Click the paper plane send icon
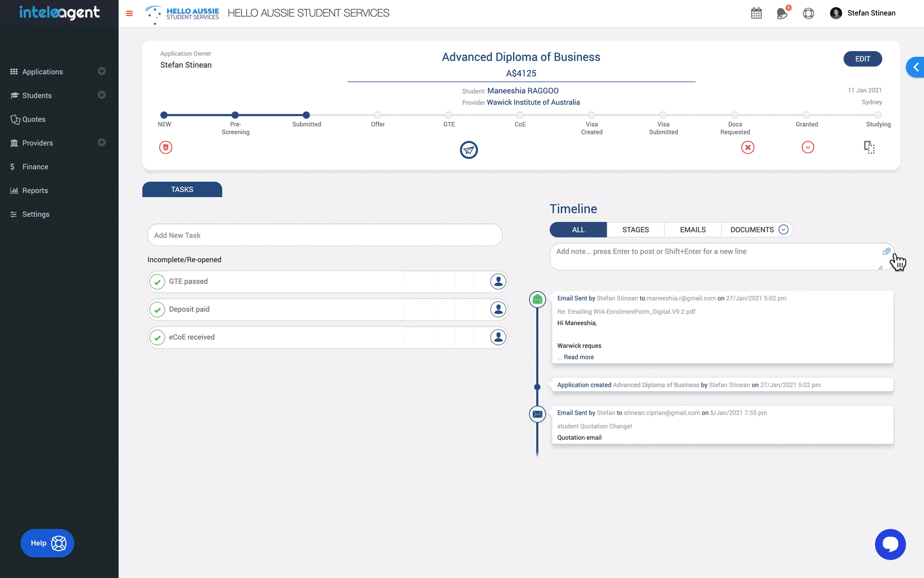 tap(469, 150)
